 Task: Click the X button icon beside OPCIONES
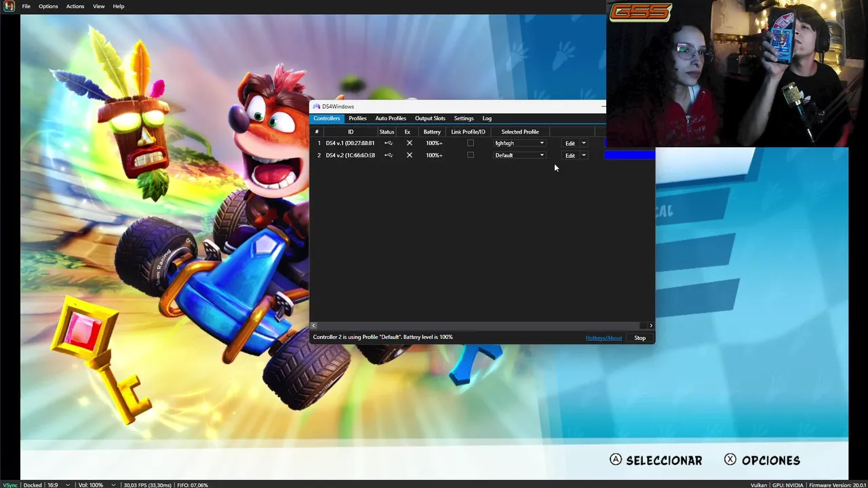point(730,460)
